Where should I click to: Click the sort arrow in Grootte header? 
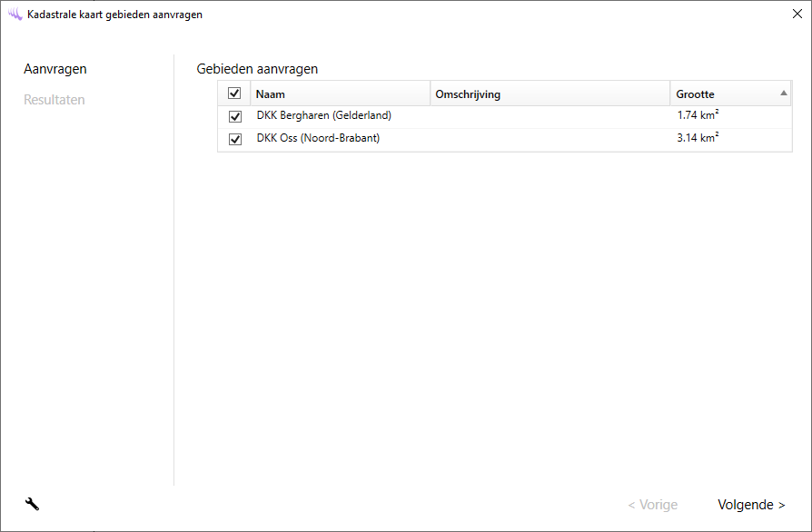click(x=784, y=94)
